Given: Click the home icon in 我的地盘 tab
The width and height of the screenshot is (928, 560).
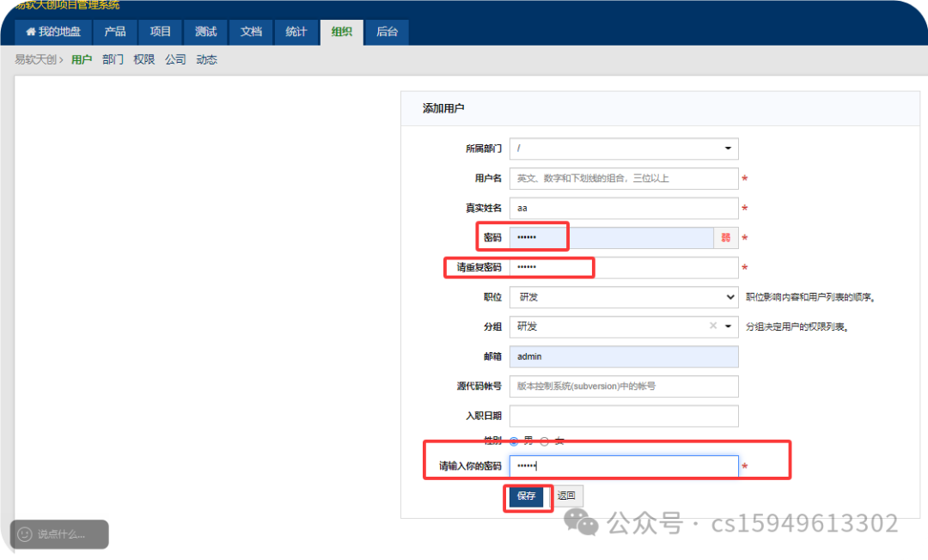Looking at the screenshot, I should (31, 32).
